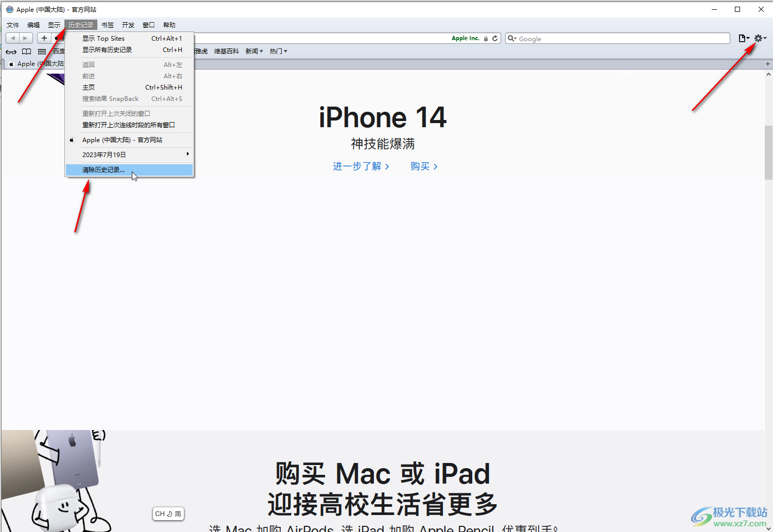
Task: Open the 窗口 menu
Action: pyautogui.click(x=149, y=25)
